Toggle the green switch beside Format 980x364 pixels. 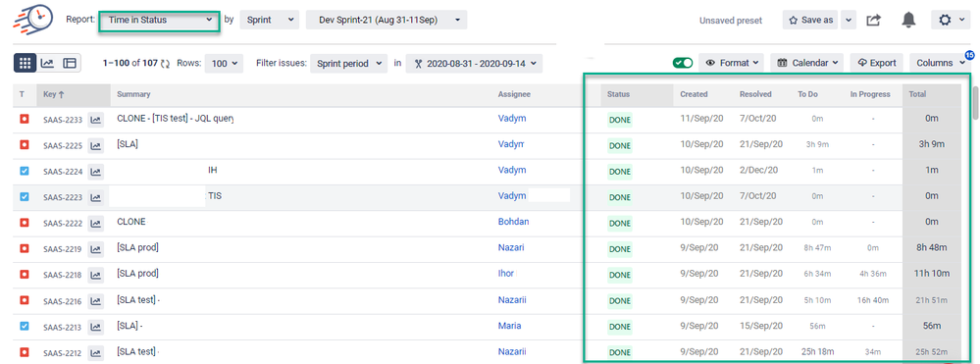(683, 63)
